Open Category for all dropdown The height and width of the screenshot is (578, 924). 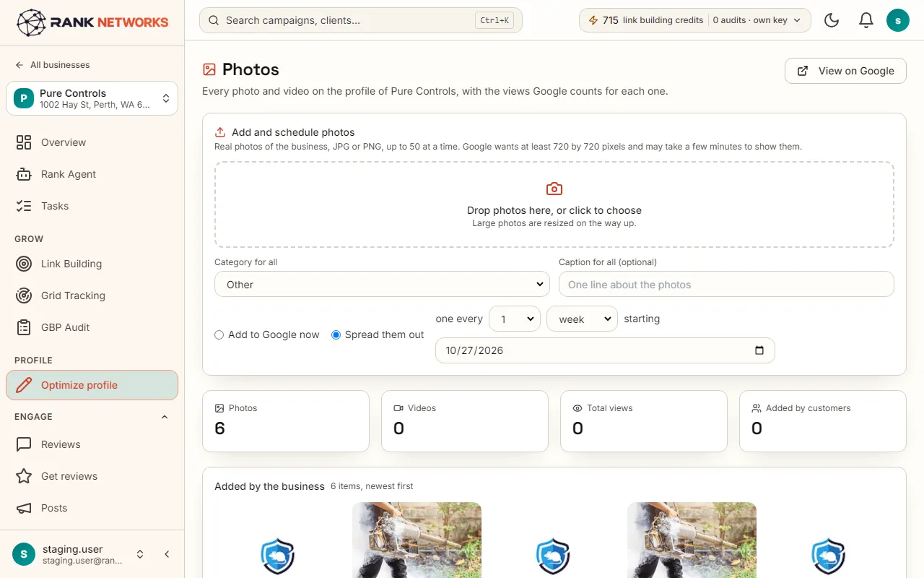click(382, 284)
